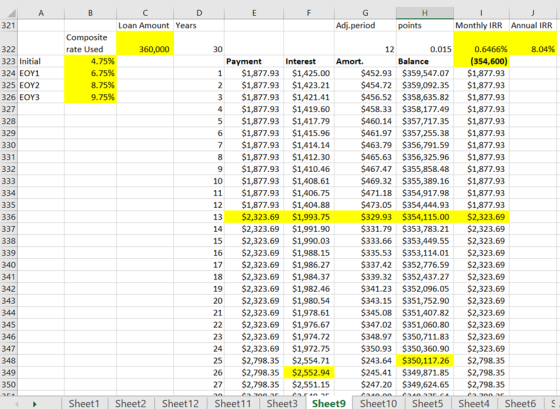Select the $359,547.07 balance cell
Viewport: 560px width, 409px height.
click(425, 73)
